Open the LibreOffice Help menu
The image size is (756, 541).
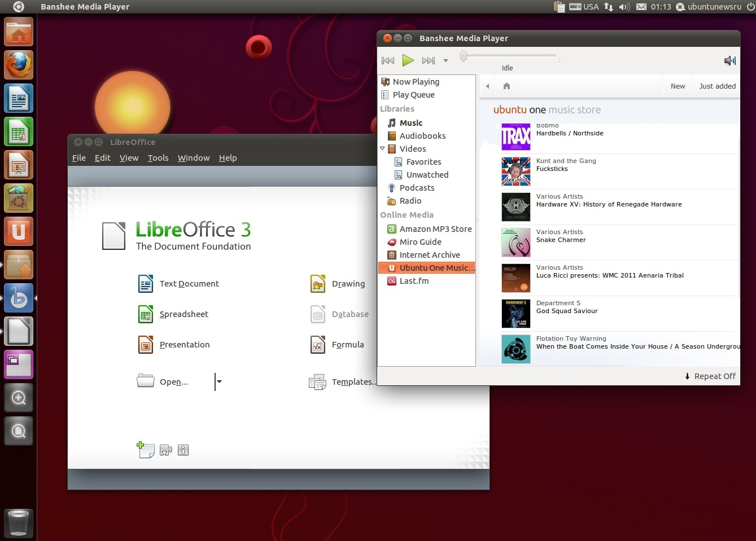(228, 158)
